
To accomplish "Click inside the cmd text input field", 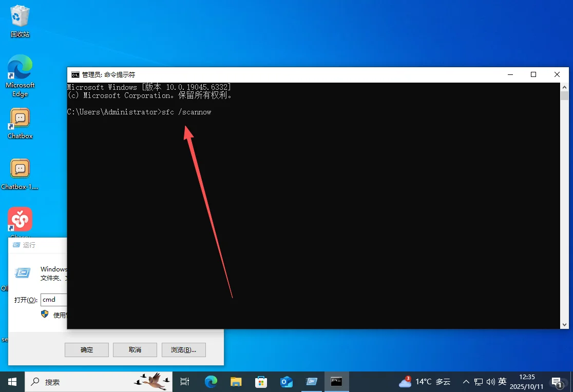I will 51,300.
